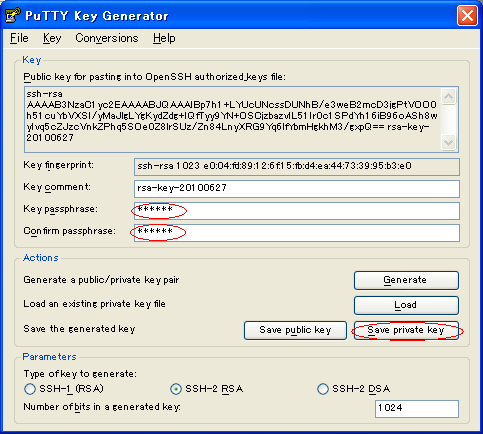Focus the Confirm passphrase field
This screenshot has height=434, width=483.
[297, 233]
